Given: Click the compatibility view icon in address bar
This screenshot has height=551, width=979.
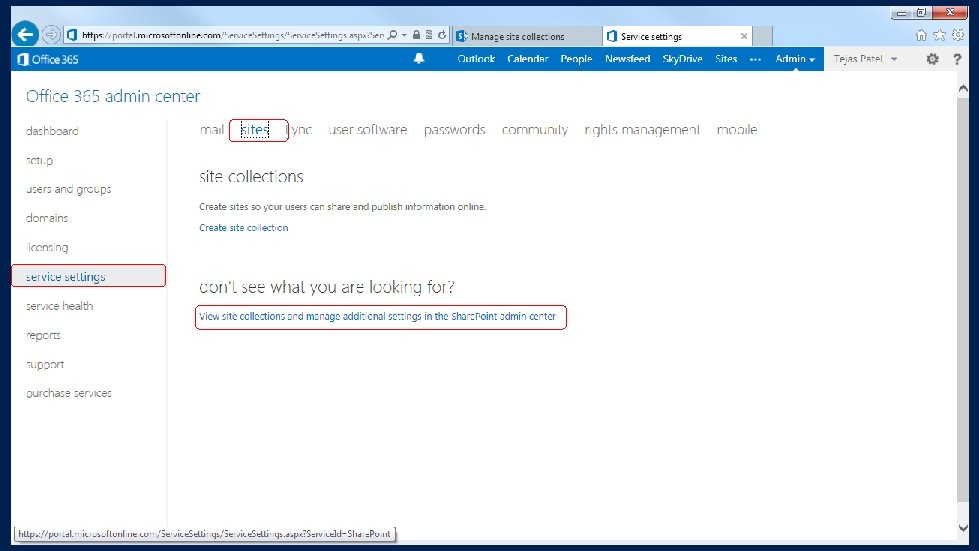Looking at the screenshot, I should click(429, 35).
